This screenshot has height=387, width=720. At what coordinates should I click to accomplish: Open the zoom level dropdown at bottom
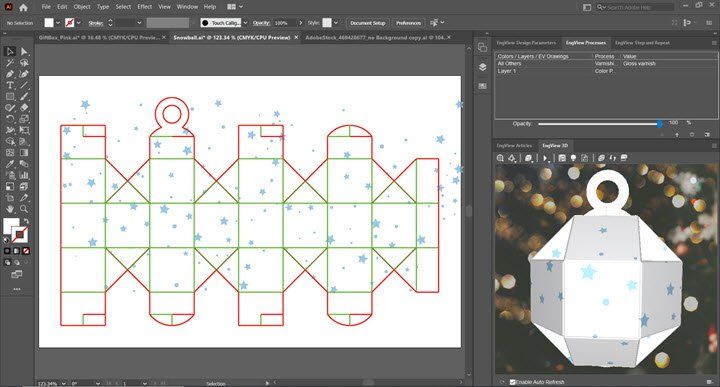63,383
